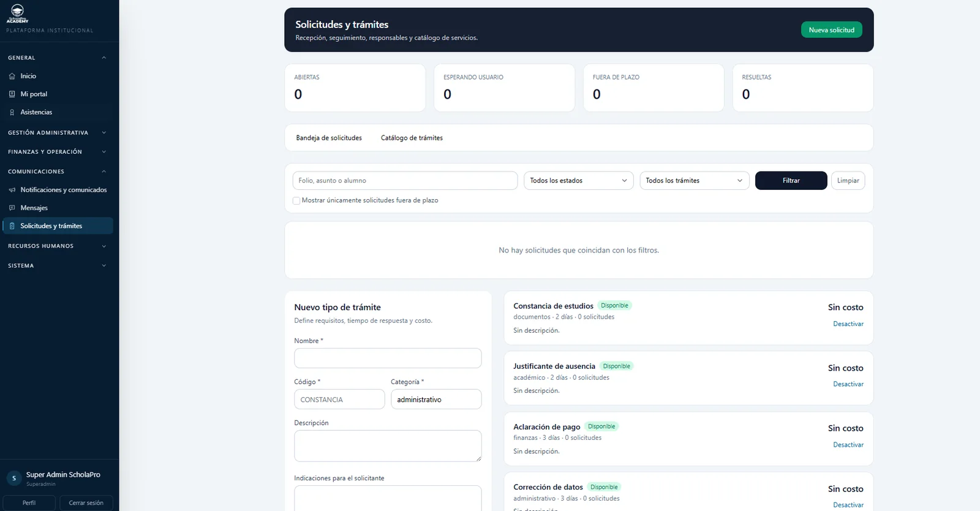Open Mi portal in the sidebar
Viewport: 980px width, 511px height.
click(x=58, y=94)
